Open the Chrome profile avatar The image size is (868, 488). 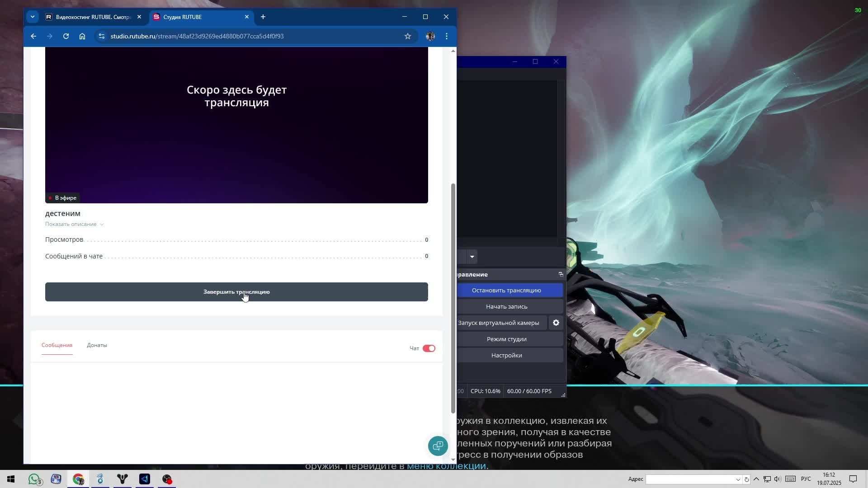tap(430, 36)
